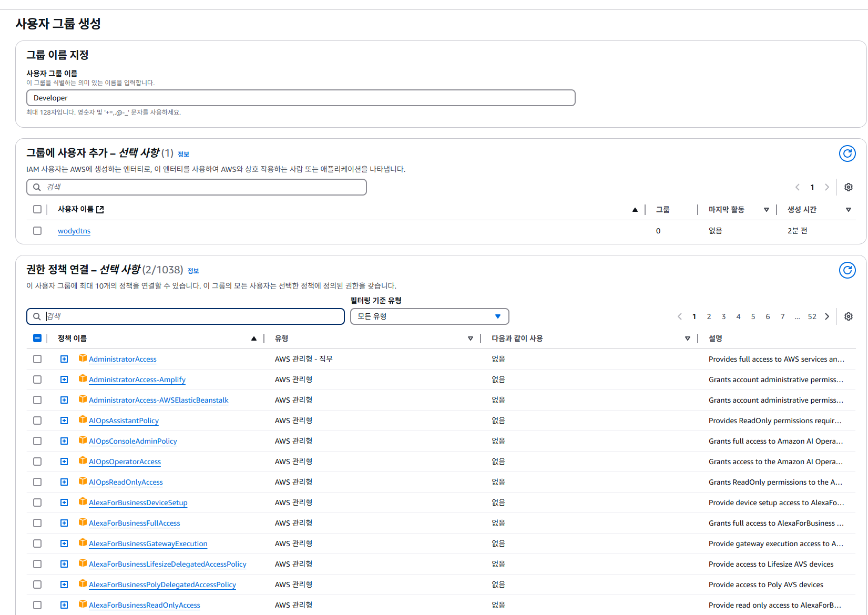Expand the AIOpsAssistantPolicy row details
The height and width of the screenshot is (615, 868).
pyautogui.click(x=64, y=421)
